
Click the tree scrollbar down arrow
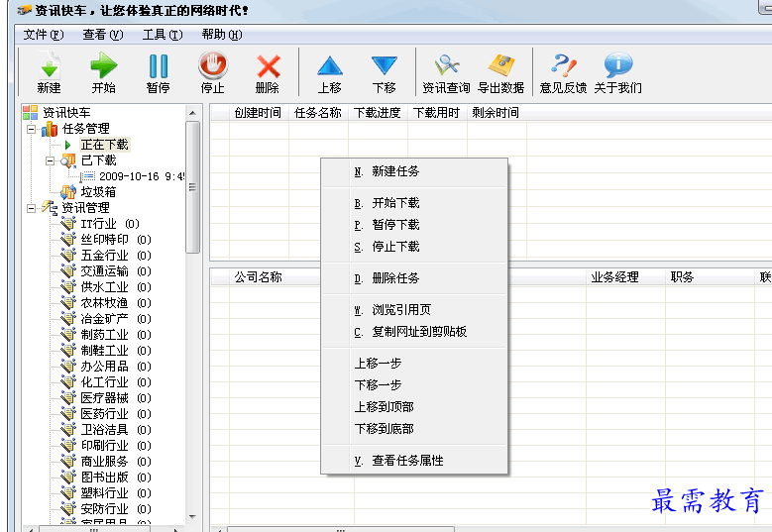tap(192, 517)
